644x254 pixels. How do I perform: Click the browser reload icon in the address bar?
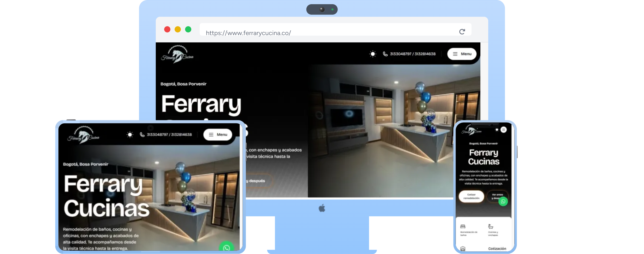point(462,32)
